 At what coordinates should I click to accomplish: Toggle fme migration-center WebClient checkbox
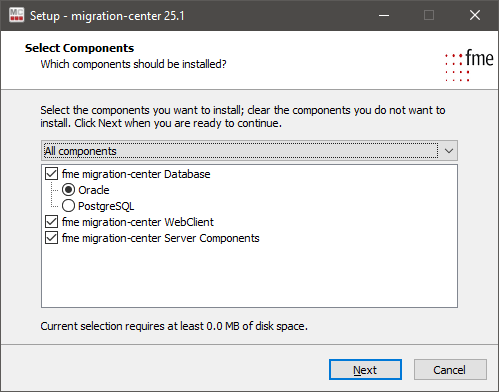pos(51,222)
